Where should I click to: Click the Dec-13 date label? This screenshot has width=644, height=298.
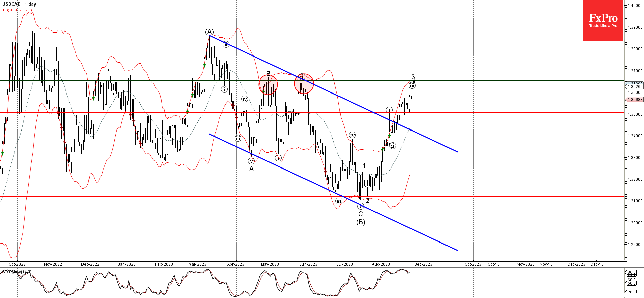coord(597,264)
